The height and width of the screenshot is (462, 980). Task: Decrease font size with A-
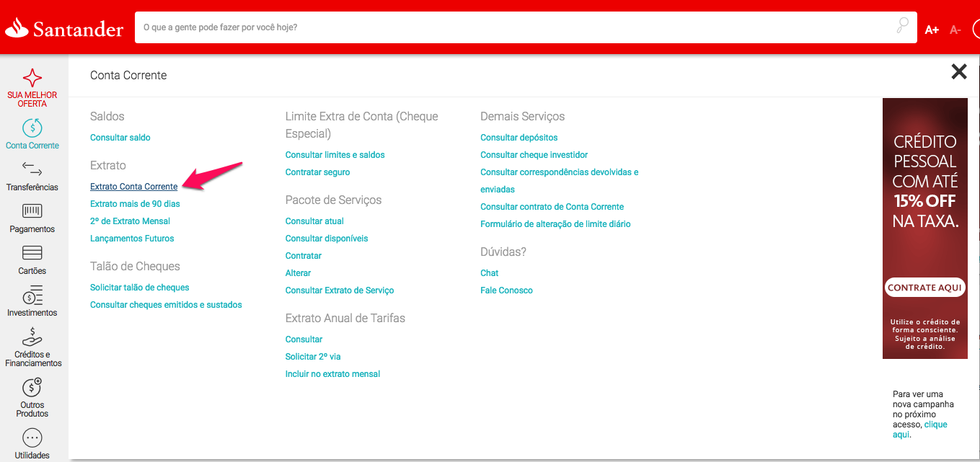[x=955, y=30]
